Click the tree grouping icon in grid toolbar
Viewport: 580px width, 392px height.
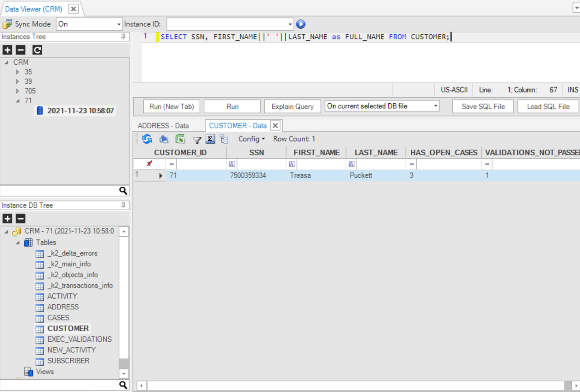pyautogui.click(x=224, y=139)
